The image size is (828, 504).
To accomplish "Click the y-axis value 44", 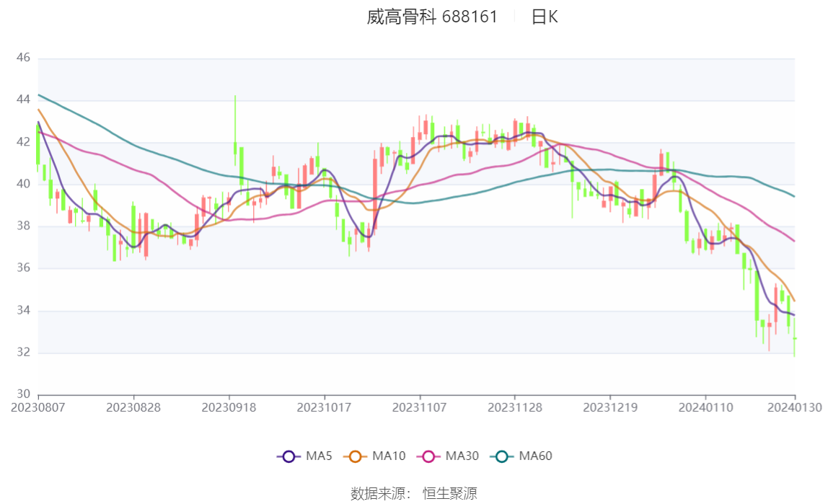I will point(23,100).
